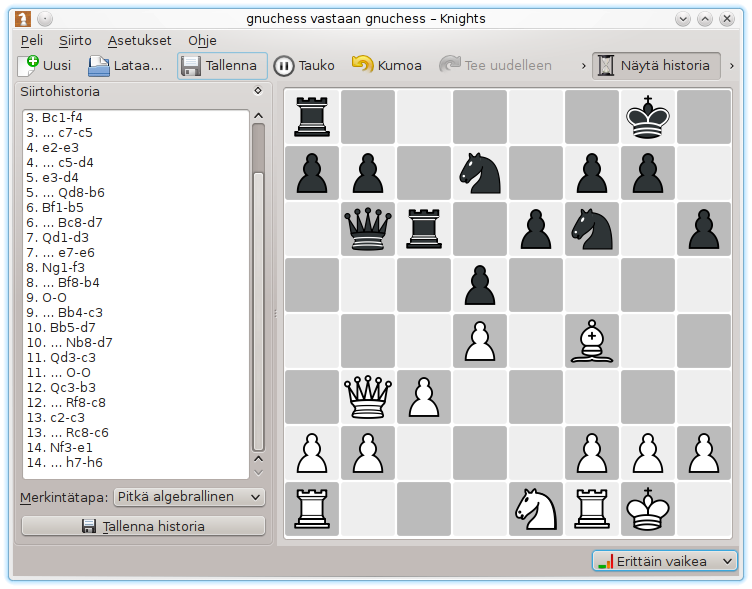The image size is (752, 589).
Task: Open the Merkintätapa notation dropdown
Action: (188, 497)
